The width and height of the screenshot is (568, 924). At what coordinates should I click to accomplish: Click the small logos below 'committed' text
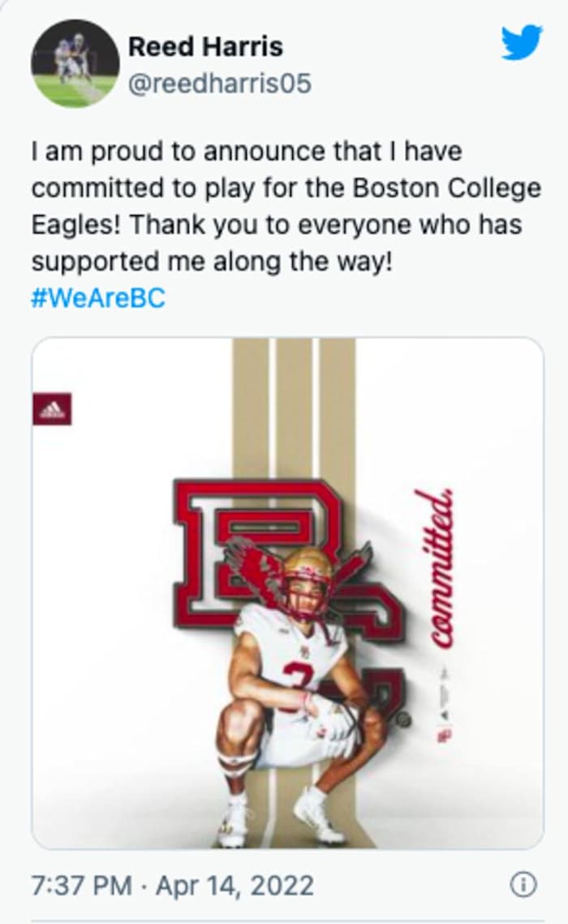coord(442,706)
